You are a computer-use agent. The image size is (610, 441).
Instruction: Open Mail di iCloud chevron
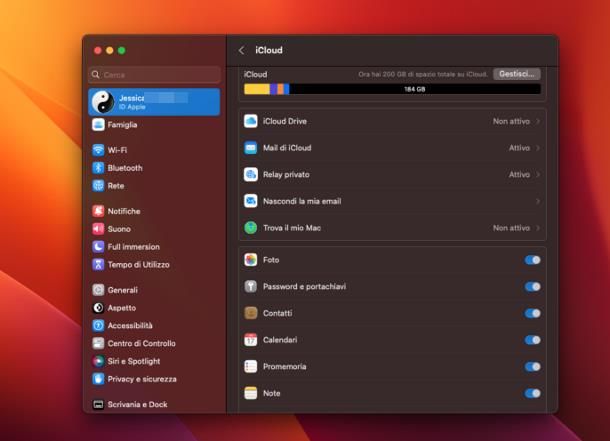coord(538,148)
